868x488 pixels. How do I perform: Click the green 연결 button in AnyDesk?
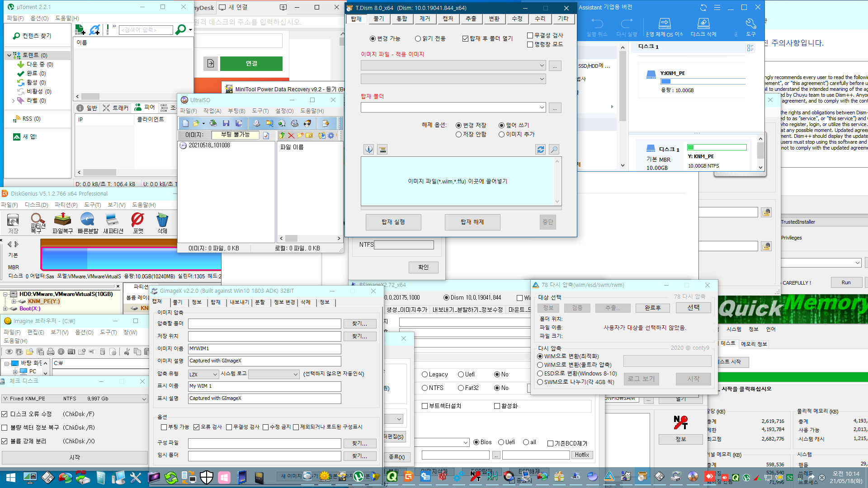point(251,64)
